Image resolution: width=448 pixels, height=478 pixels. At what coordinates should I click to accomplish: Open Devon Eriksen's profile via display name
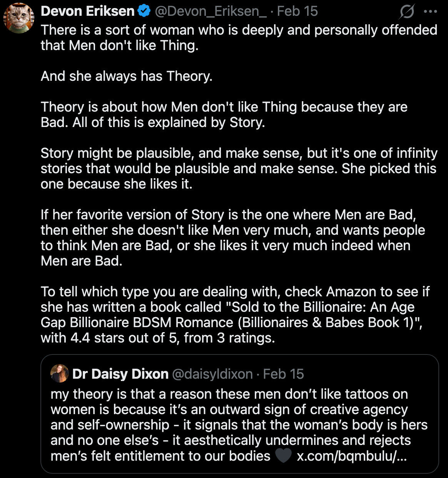[88, 12]
